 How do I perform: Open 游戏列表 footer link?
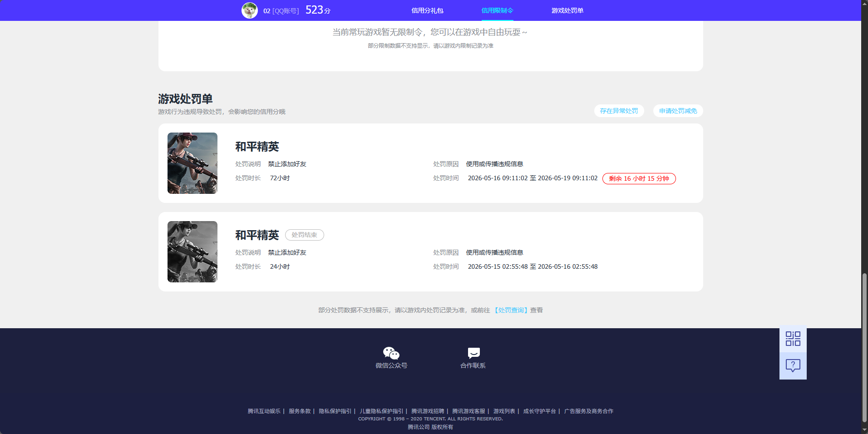(x=504, y=411)
